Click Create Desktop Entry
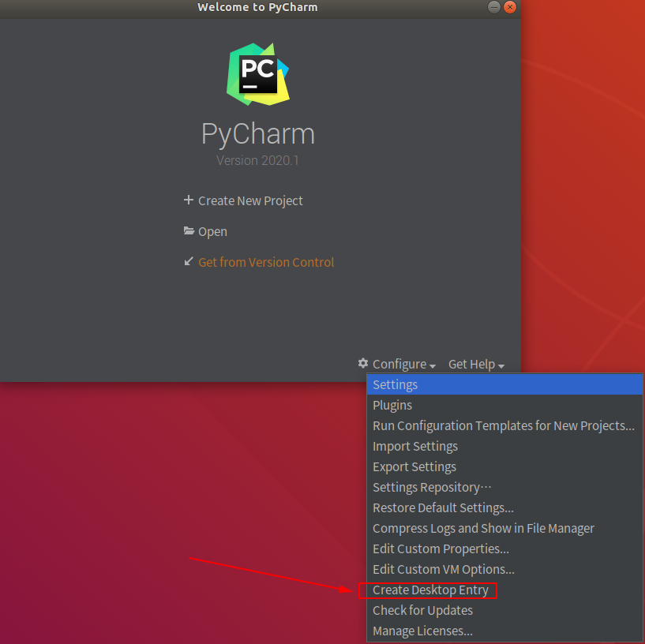This screenshot has height=644, width=645. tap(430, 590)
